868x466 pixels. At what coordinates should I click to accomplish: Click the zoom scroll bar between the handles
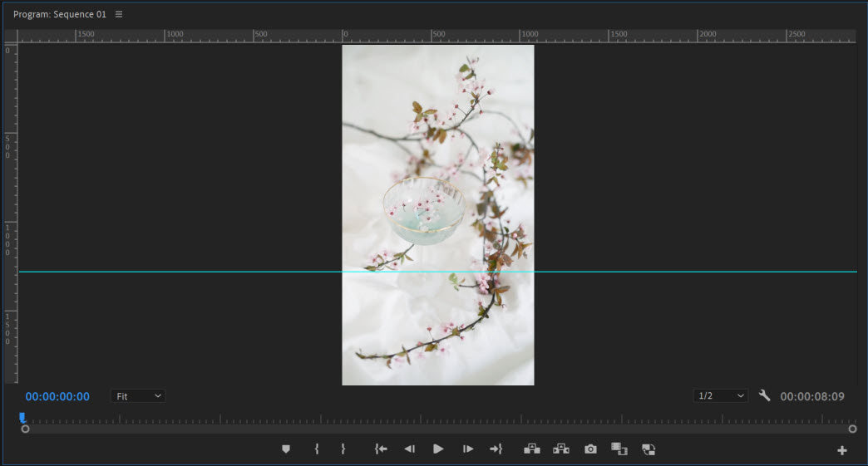click(438, 429)
